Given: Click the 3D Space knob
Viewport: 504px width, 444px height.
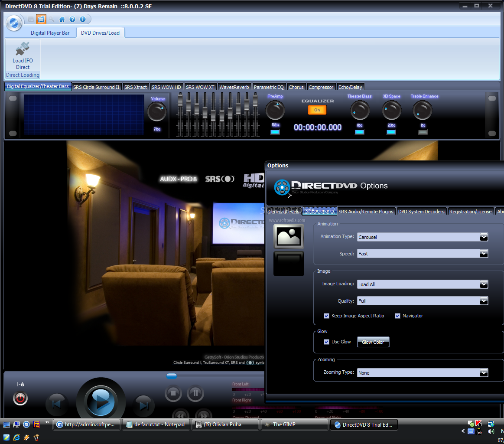Looking at the screenshot, I should pos(391,110).
